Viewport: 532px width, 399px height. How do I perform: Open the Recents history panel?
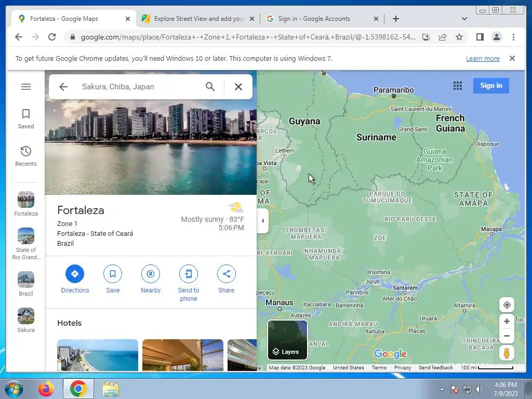[26, 156]
